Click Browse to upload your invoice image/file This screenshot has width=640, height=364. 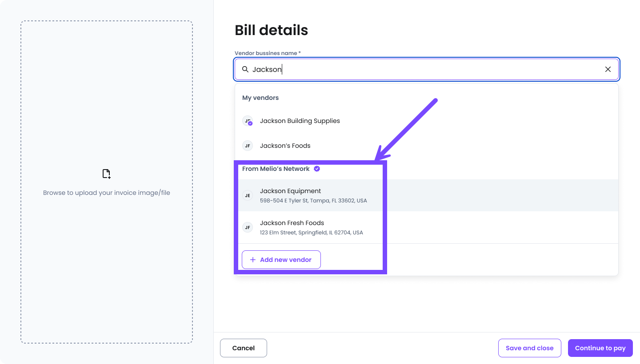[107, 193]
